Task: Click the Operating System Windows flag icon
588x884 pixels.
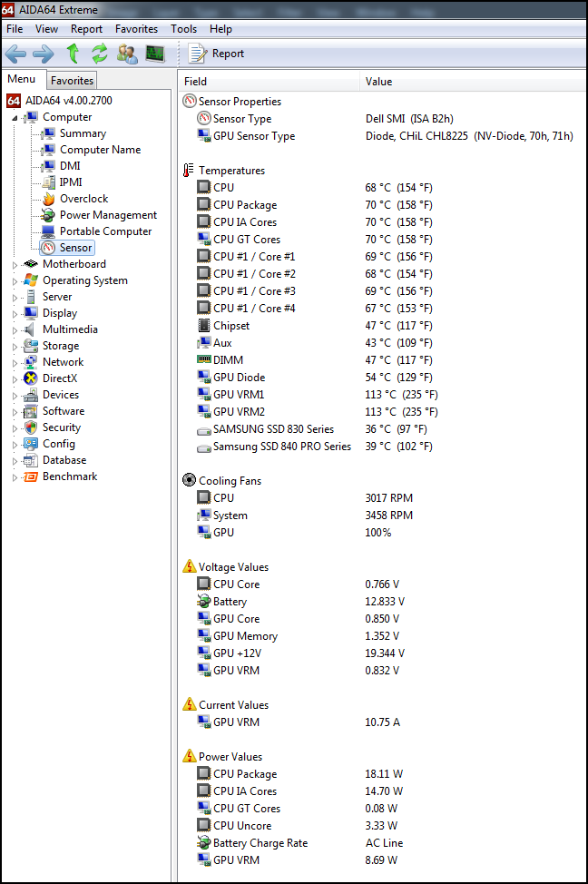Action: tap(31, 280)
